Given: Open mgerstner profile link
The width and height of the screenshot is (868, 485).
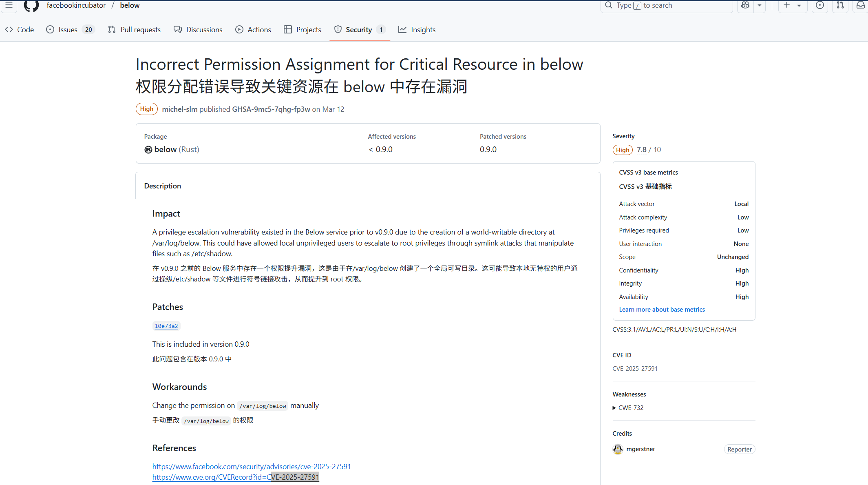Looking at the screenshot, I should click(x=641, y=449).
